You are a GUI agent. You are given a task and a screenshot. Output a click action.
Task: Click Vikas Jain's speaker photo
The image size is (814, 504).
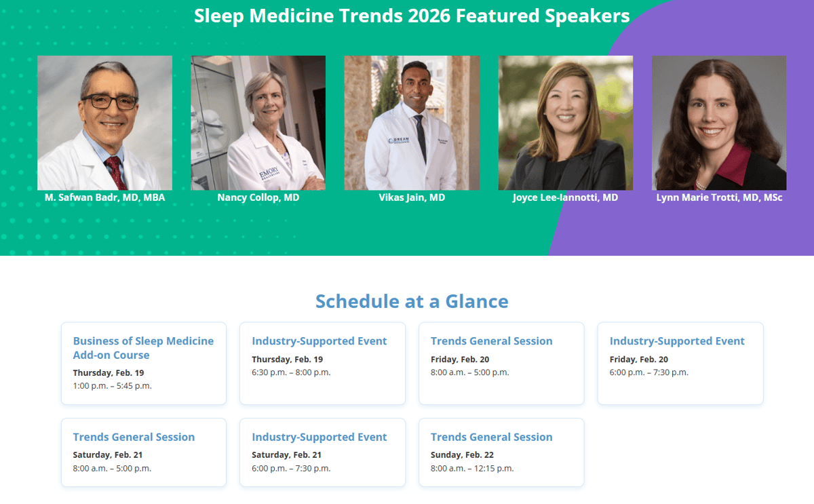coord(412,123)
